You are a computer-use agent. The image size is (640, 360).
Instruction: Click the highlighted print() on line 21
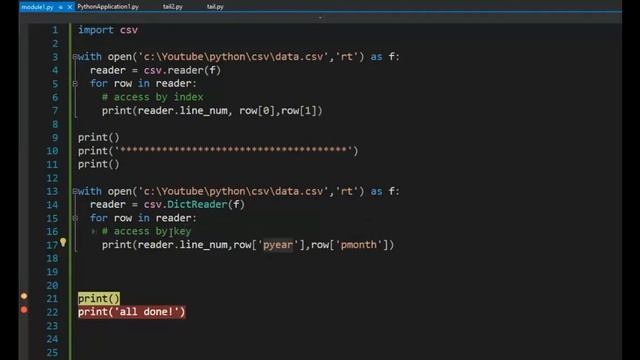pyautogui.click(x=99, y=299)
